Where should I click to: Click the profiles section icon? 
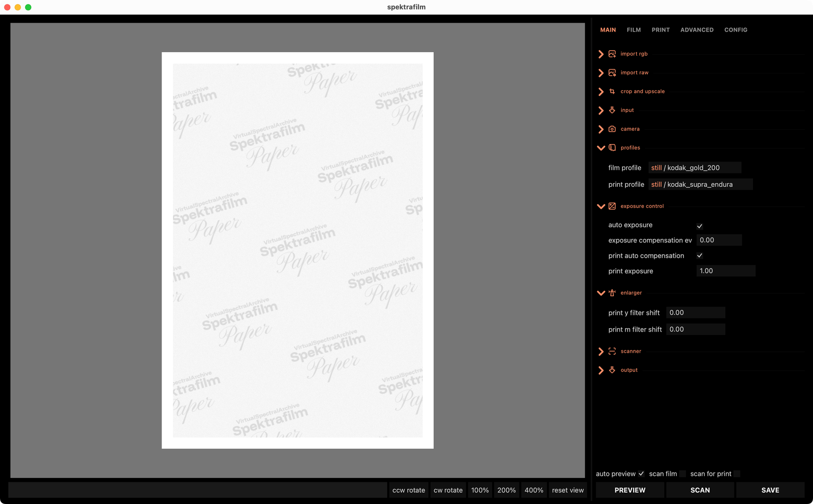pos(612,147)
